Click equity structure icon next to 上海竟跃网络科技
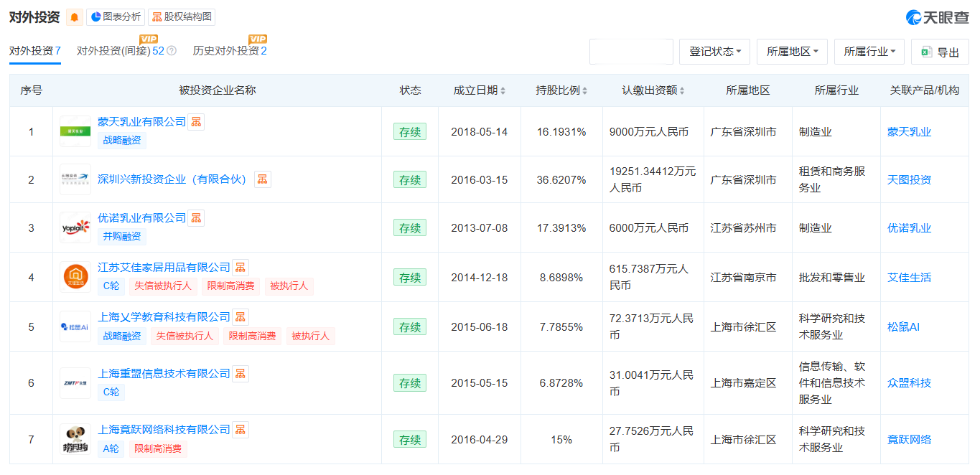980x475 pixels. coord(241,430)
